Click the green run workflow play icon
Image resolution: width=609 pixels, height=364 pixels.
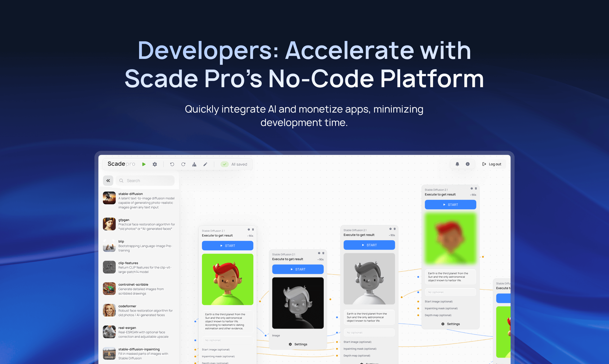144,164
